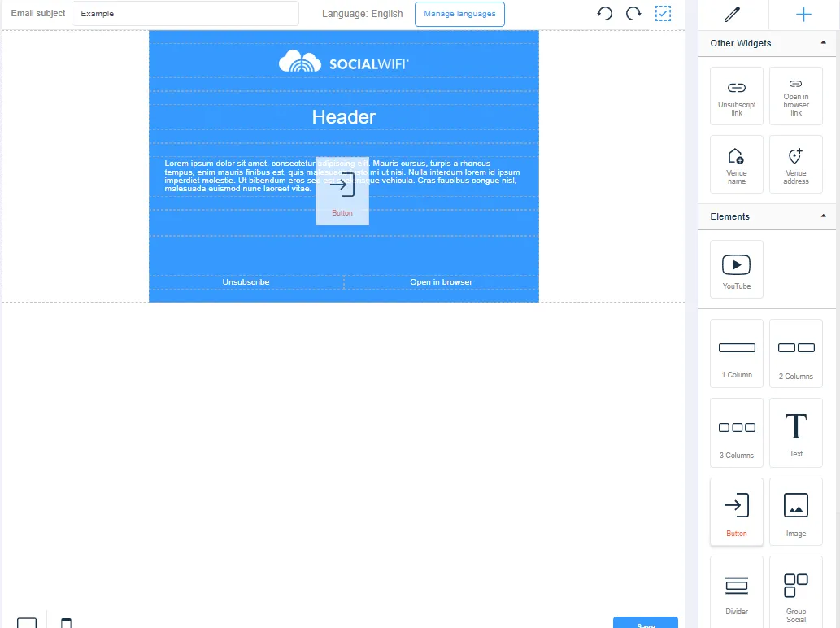Choose the Venue name widget
Screen dimensions: 840x628
click(737, 164)
